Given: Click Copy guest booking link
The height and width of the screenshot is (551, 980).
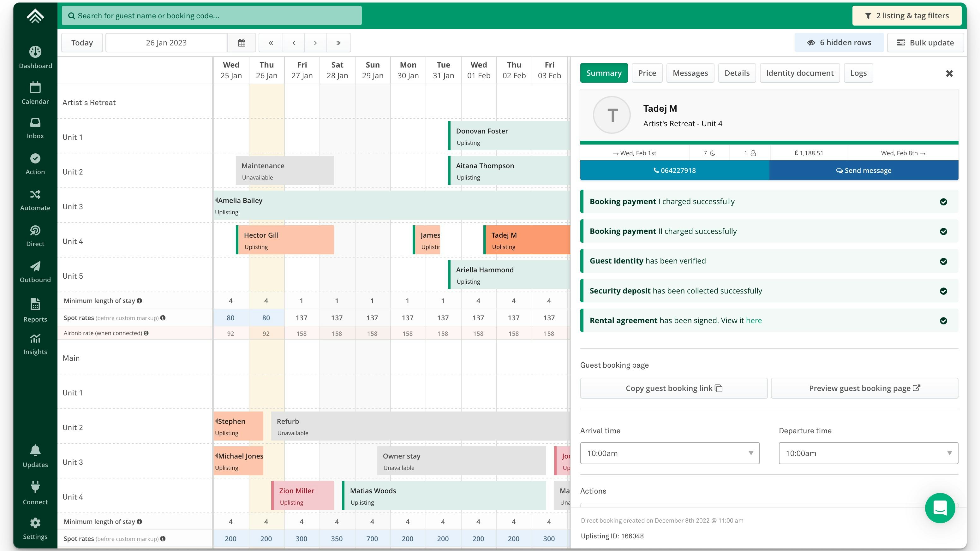Looking at the screenshot, I should coord(673,388).
